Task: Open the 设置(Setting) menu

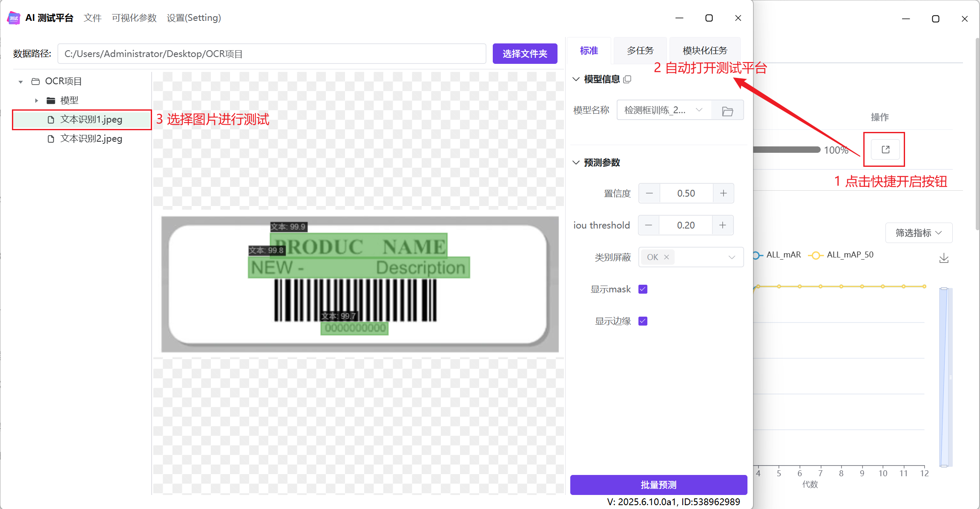Action: click(x=194, y=18)
